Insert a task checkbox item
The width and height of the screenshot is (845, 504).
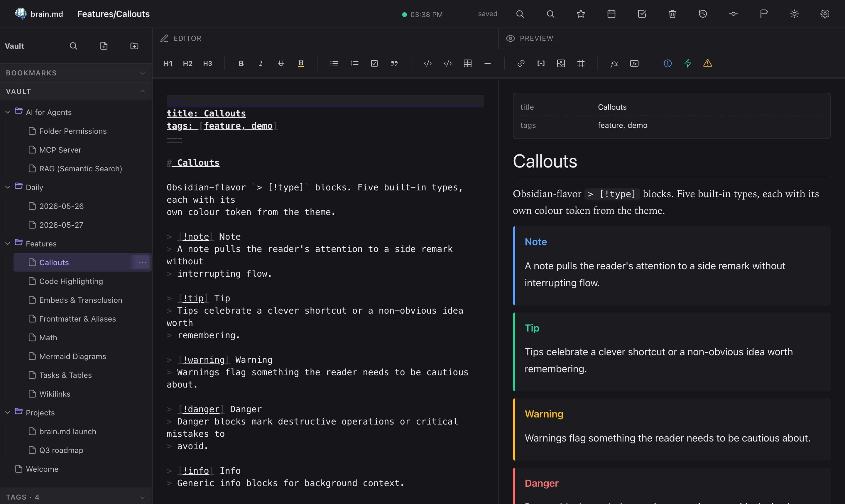[x=374, y=63]
